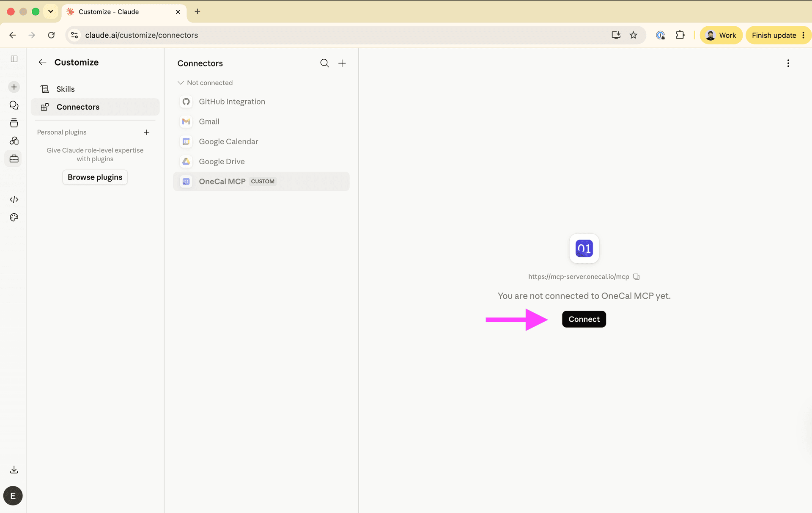The width and height of the screenshot is (812, 513).
Task: Open a new browser tab
Action: click(198, 11)
